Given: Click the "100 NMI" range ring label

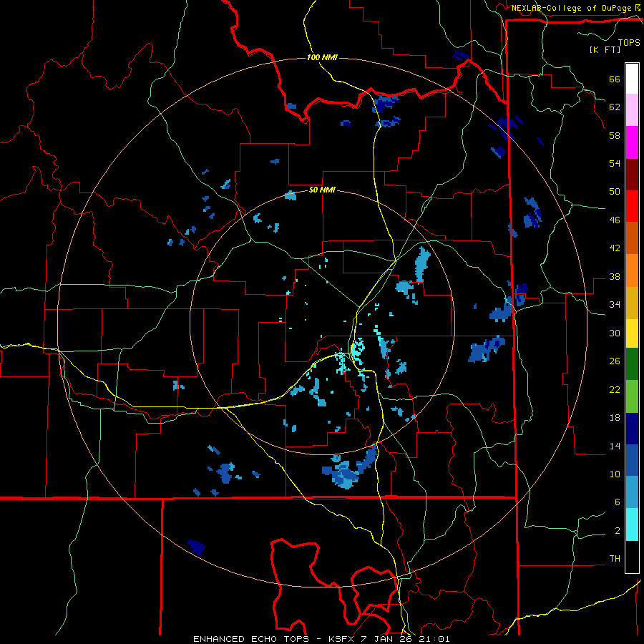Looking at the screenshot, I should tap(322, 57).
